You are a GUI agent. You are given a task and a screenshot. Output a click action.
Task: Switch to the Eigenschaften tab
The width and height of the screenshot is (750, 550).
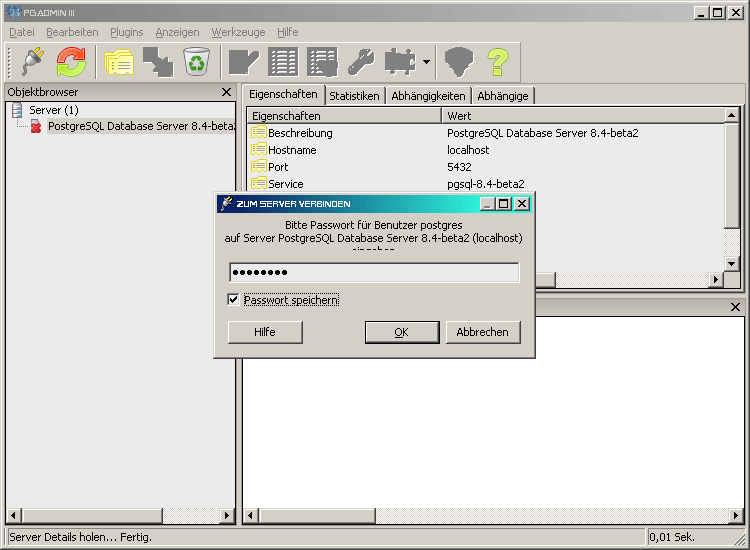click(x=283, y=94)
